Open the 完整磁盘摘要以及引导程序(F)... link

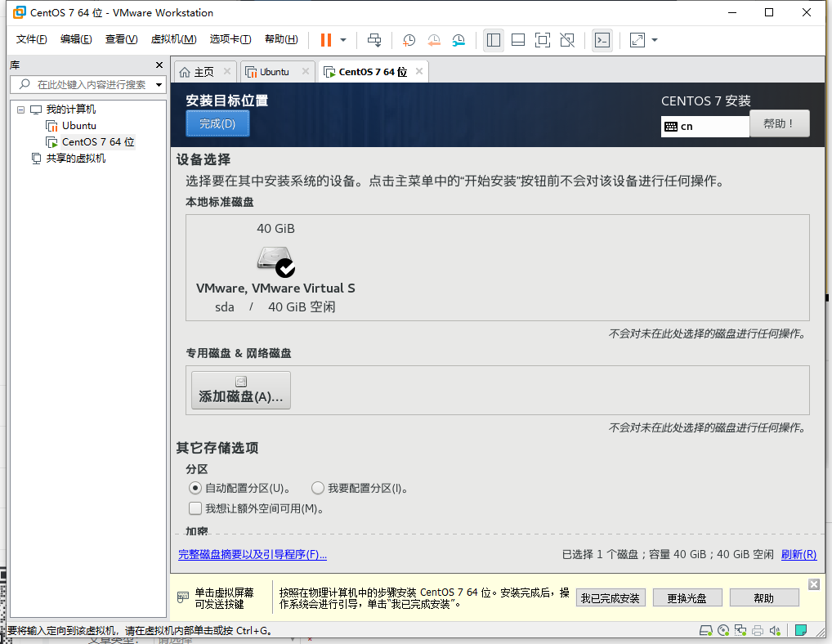[x=253, y=554]
